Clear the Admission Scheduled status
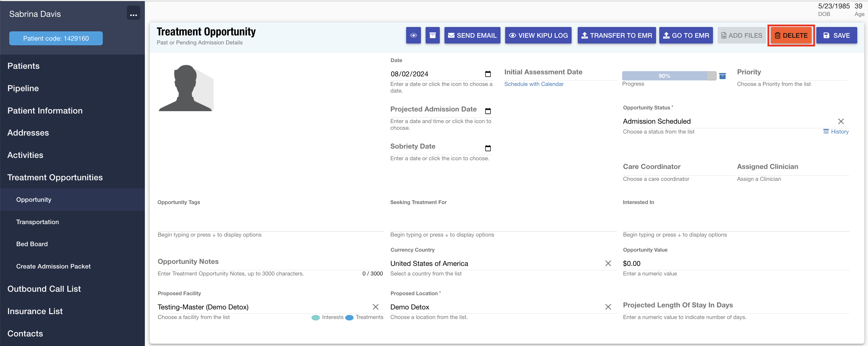This screenshot has height=346, width=868. tap(841, 121)
